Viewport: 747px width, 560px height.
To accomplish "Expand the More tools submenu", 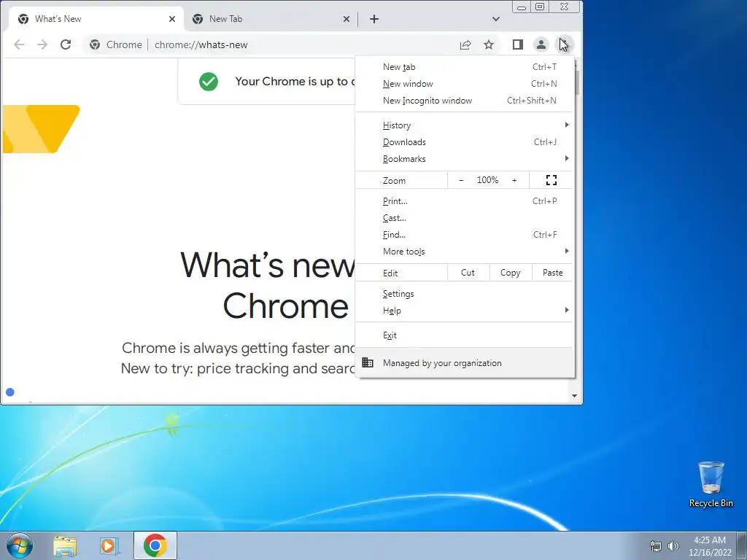I will pyautogui.click(x=465, y=252).
